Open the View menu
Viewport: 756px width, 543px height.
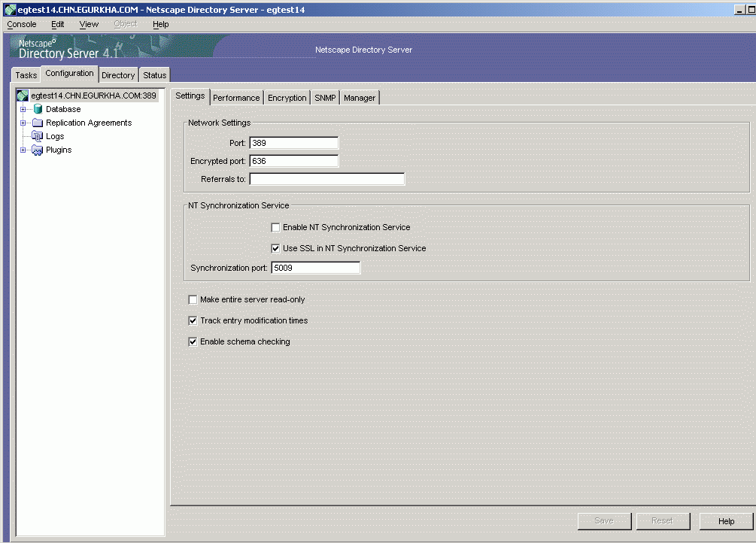tap(89, 24)
